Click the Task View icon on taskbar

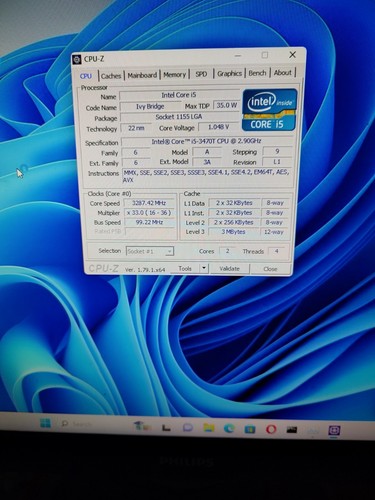[166, 427]
